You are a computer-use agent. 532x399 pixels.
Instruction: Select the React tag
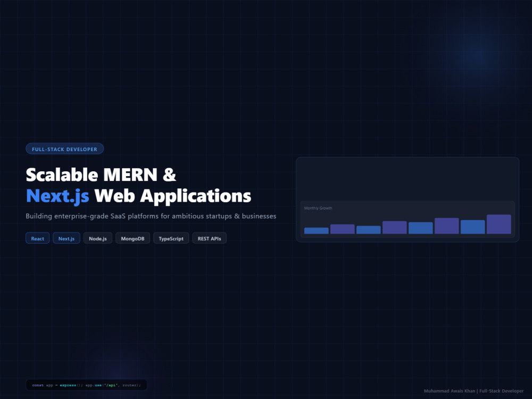[37, 238]
